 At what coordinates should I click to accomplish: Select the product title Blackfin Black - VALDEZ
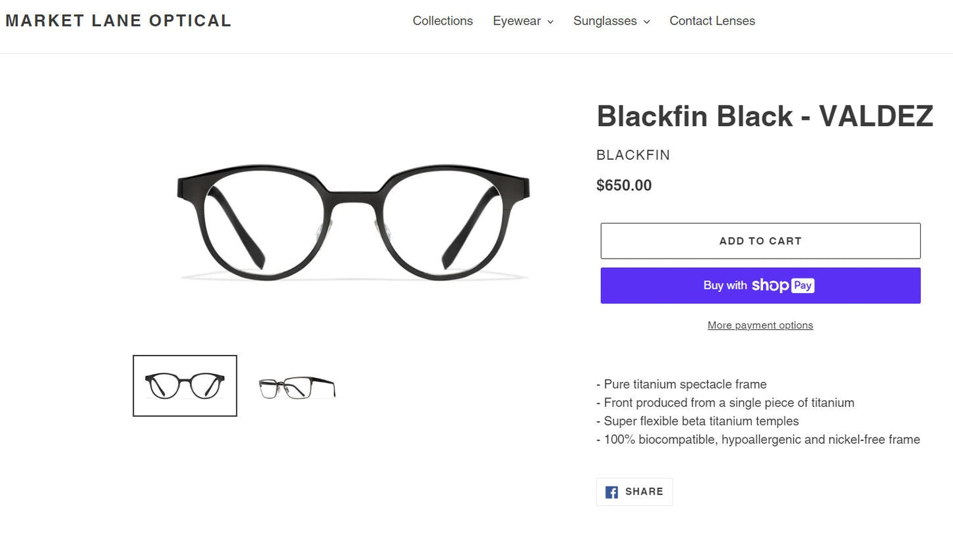point(764,116)
